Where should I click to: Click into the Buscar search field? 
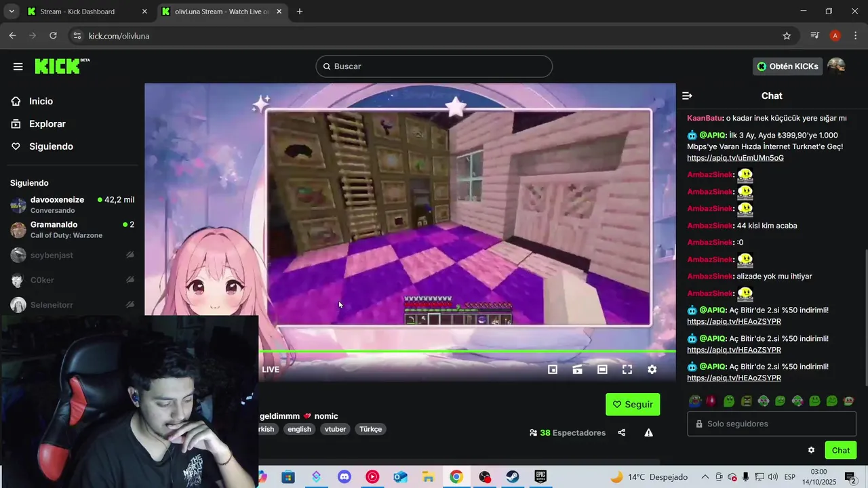[434, 66]
